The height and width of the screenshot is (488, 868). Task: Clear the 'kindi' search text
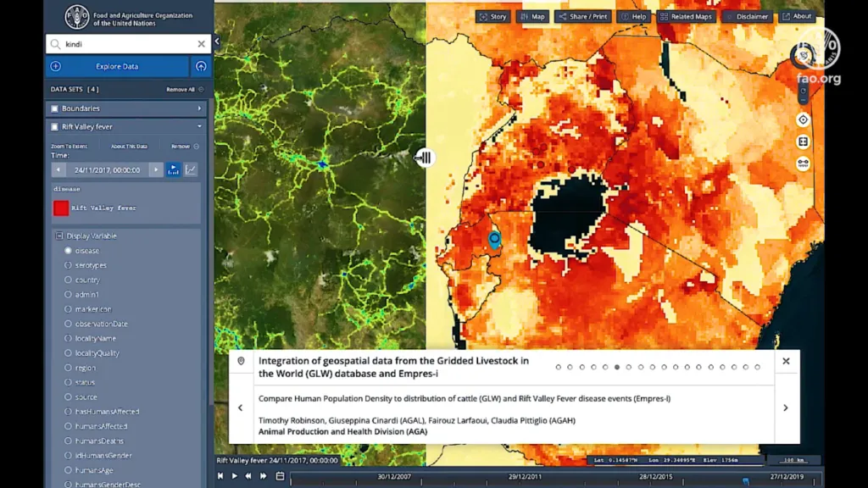click(201, 44)
